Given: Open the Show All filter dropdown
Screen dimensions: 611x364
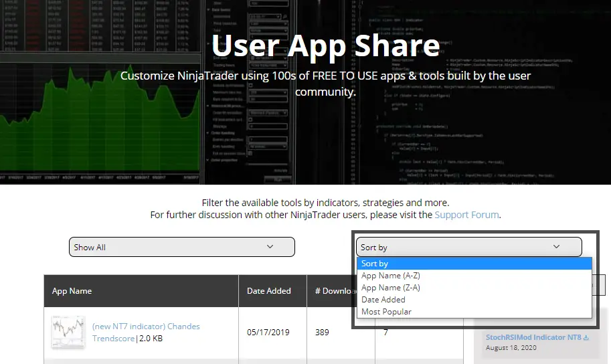Looking at the screenshot, I should coord(181,247).
